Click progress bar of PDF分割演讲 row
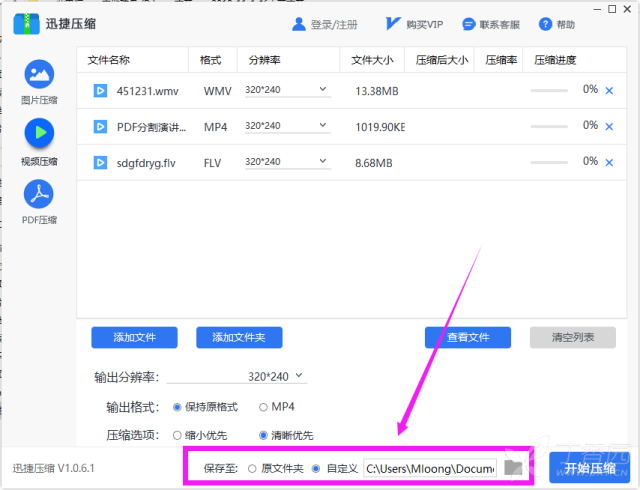 [x=549, y=127]
